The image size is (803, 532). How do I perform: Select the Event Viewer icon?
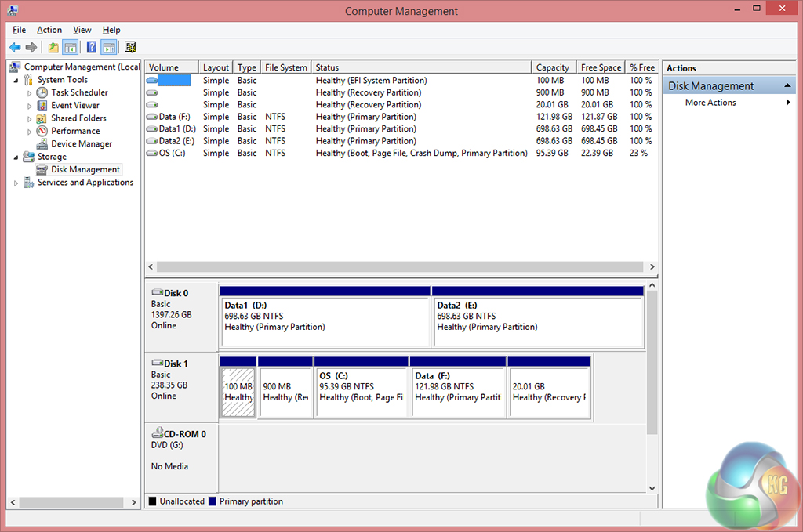click(x=42, y=105)
